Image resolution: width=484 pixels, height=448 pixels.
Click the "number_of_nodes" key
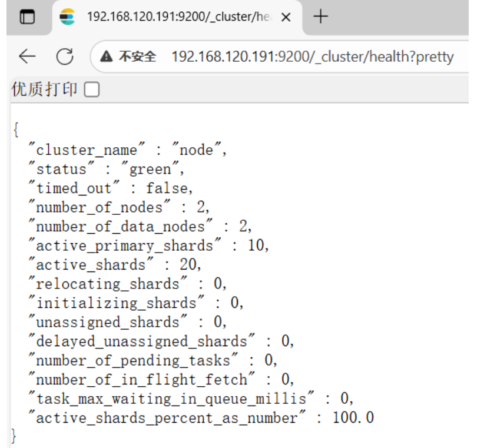tap(99, 208)
